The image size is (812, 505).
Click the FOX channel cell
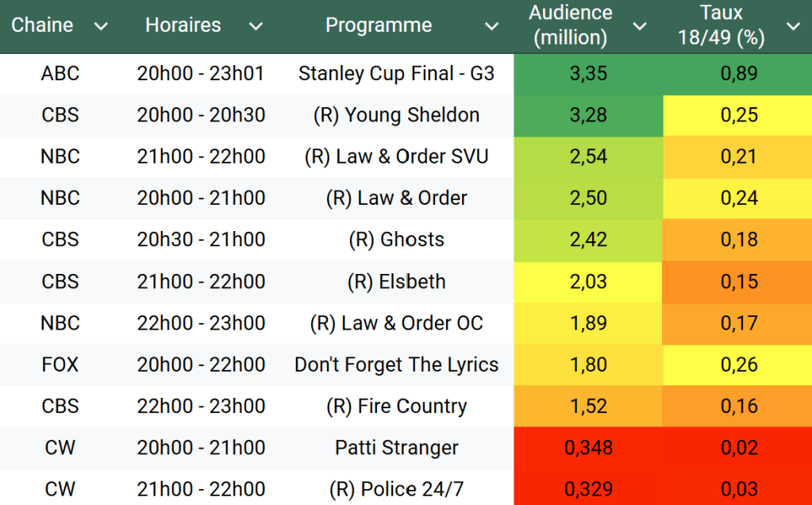pos(60,364)
